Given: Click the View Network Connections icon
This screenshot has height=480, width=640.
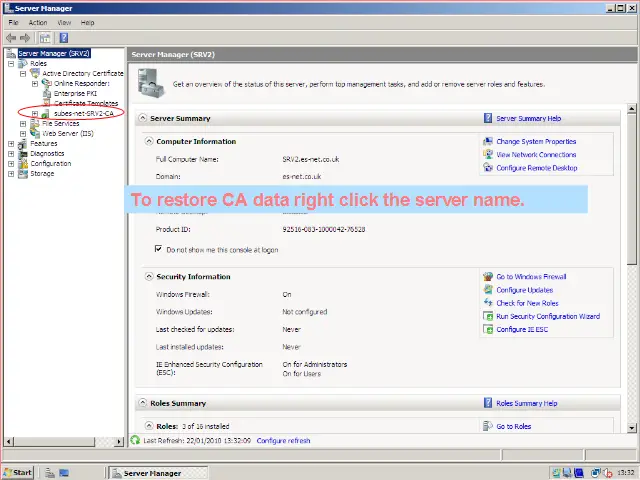Looking at the screenshot, I should 488,154.
